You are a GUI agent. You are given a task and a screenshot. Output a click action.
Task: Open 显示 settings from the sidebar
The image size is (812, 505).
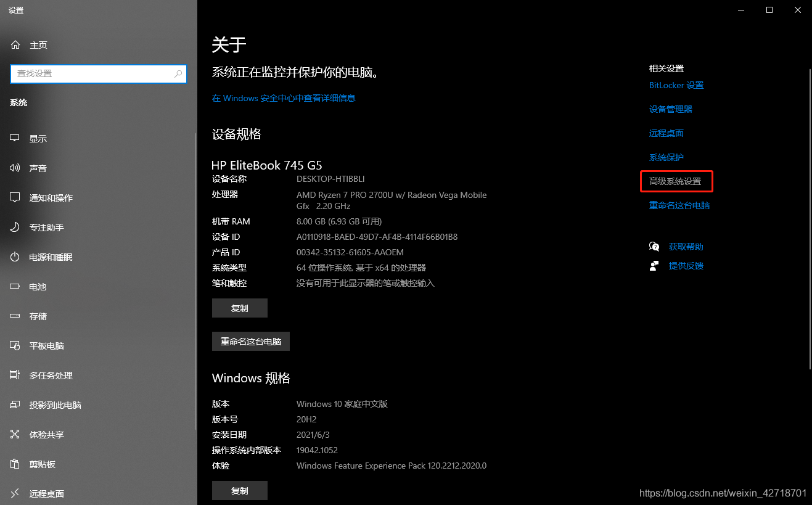click(x=38, y=138)
